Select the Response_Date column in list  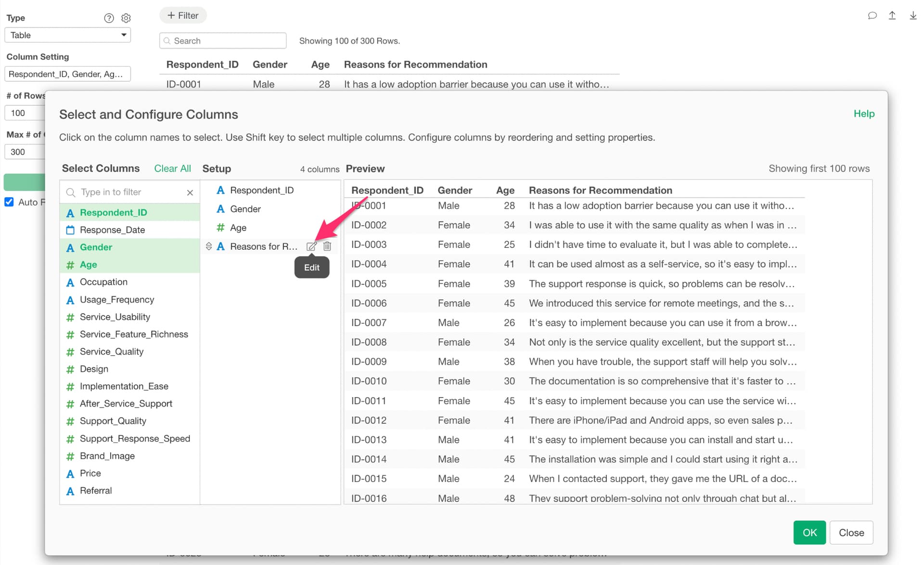[112, 230]
